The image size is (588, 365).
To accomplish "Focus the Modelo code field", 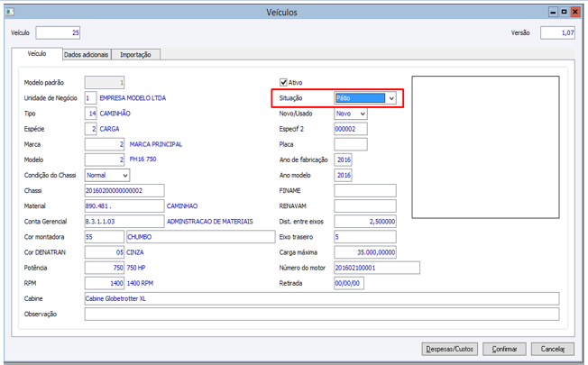I will pyautogui.click(x=105, y=160).
